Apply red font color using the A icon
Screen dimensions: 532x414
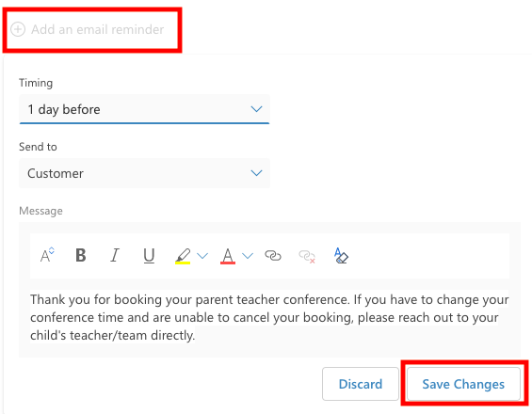point(228,256)
